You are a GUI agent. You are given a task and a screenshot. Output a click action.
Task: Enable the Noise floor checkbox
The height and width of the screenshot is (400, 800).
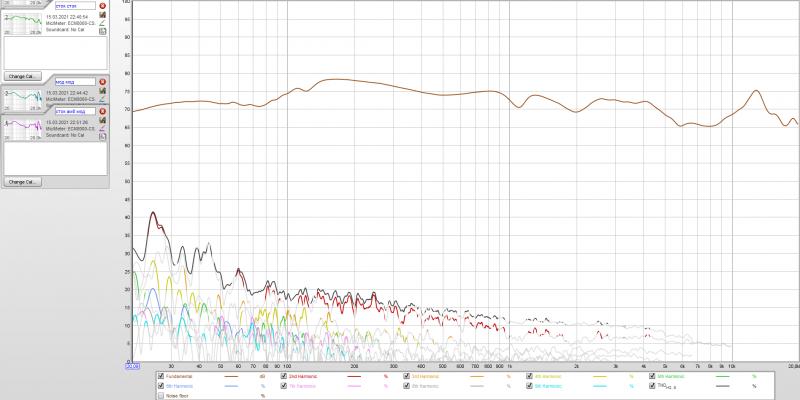(x=161, y=395)
